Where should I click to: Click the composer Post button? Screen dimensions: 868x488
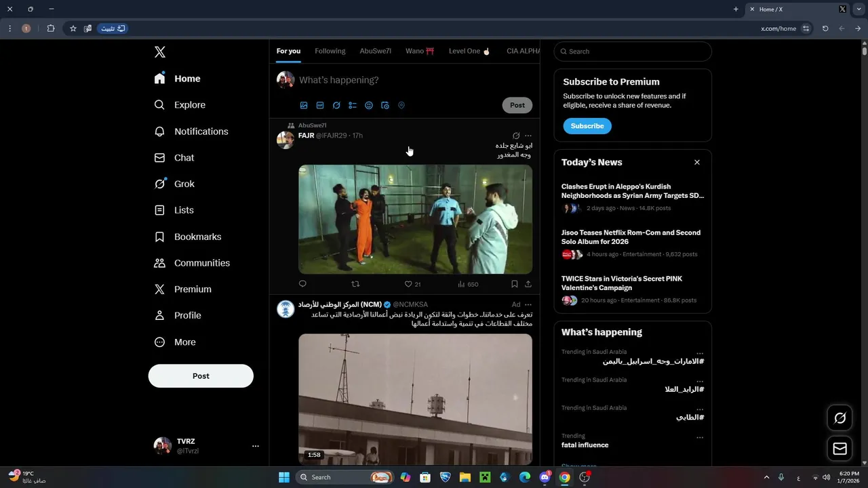[x=517, y=105]
